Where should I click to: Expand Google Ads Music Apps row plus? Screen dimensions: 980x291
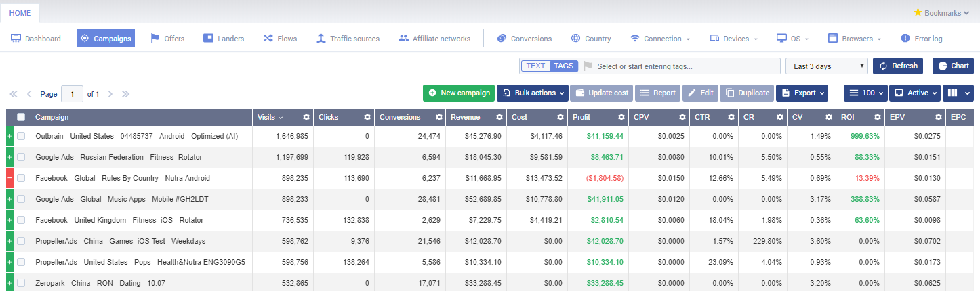coord(9,199)
